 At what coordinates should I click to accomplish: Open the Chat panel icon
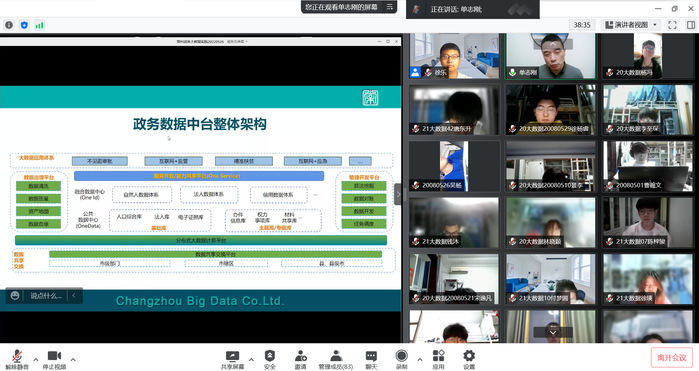(371, 359)
